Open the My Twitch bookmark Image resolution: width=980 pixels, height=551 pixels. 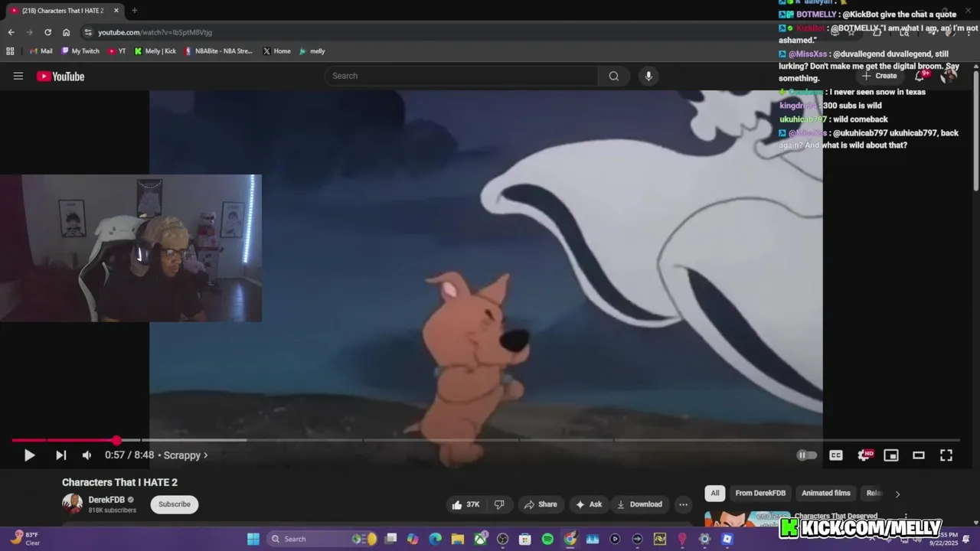80,51
